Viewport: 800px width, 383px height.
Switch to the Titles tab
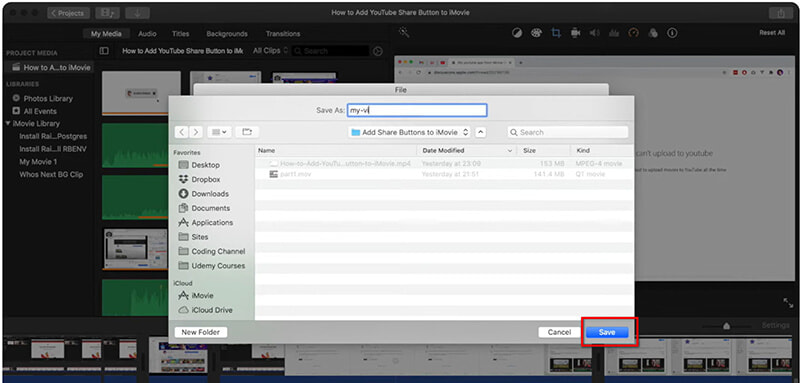click(181, 34)
